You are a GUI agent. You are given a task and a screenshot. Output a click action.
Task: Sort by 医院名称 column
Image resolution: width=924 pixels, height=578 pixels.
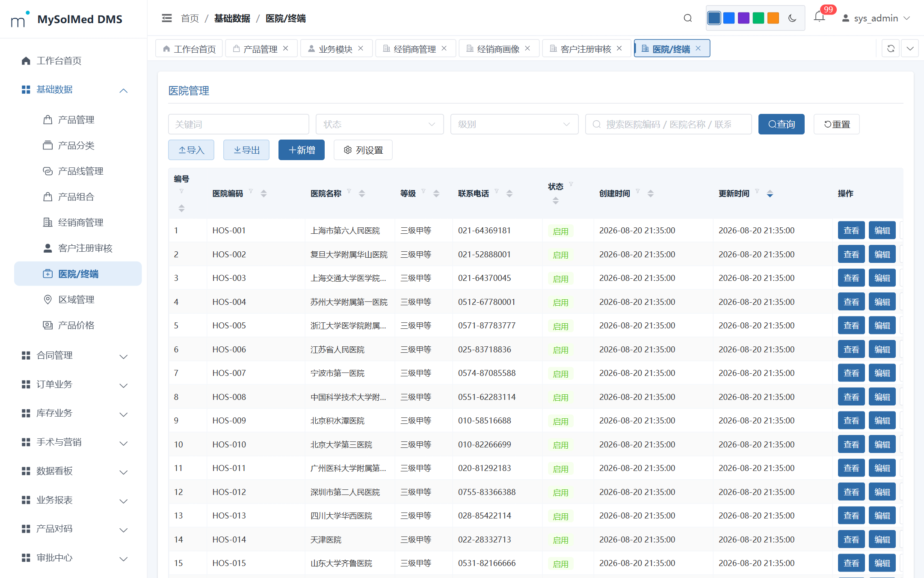tap(362, 194)
